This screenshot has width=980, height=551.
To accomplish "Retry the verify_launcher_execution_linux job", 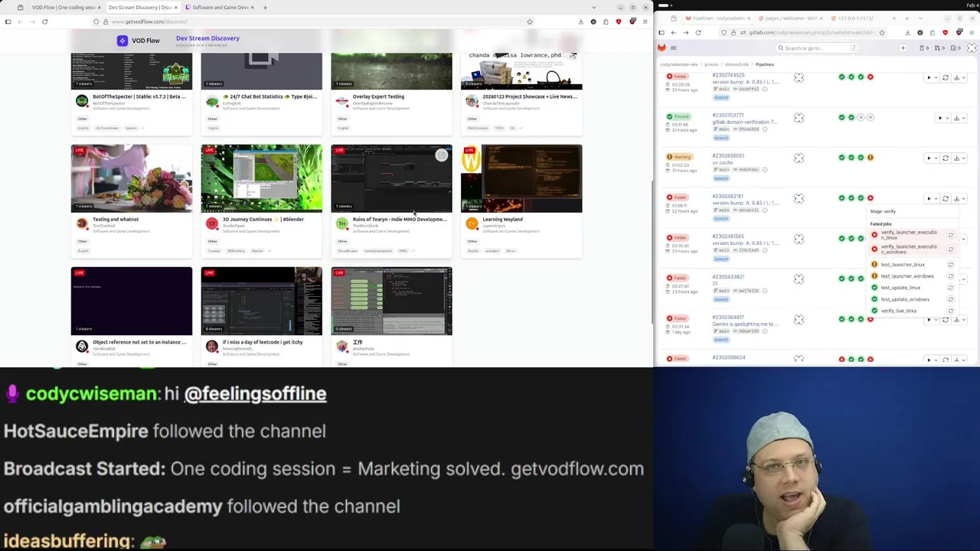I will tap(950, 235).
